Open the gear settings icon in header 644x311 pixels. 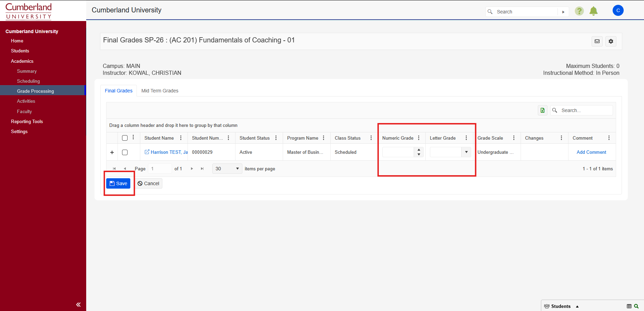[611, 41]
